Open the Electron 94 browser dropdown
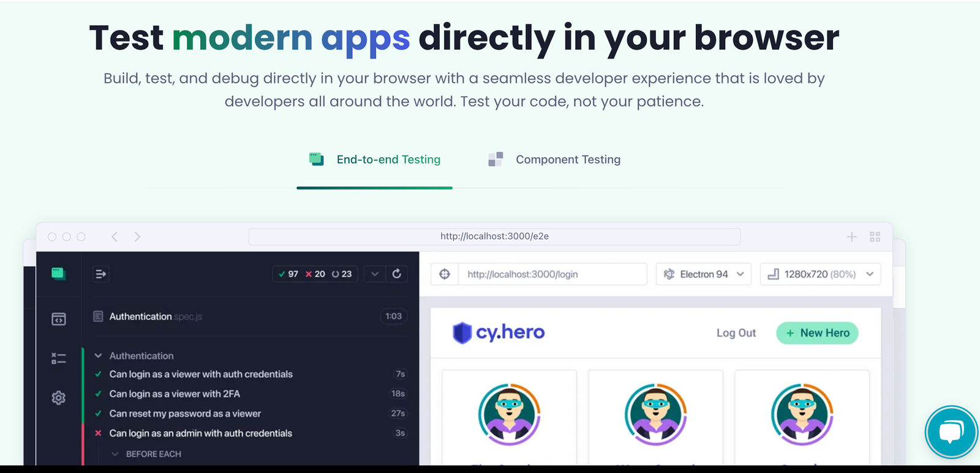Screen dimensions: 980x473 click(x=703, y=274)
